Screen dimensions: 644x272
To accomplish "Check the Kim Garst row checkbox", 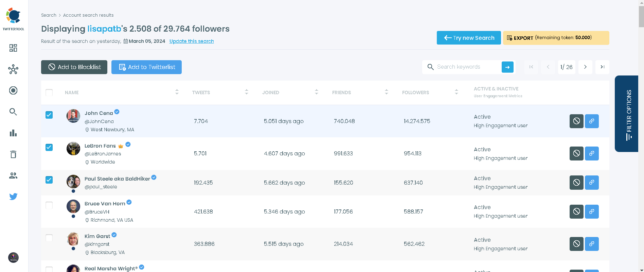I will coord(49,238).
